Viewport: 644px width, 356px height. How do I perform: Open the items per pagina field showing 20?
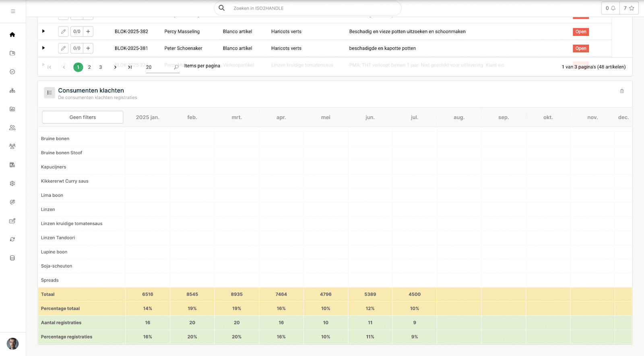click(x=162, y=67)
